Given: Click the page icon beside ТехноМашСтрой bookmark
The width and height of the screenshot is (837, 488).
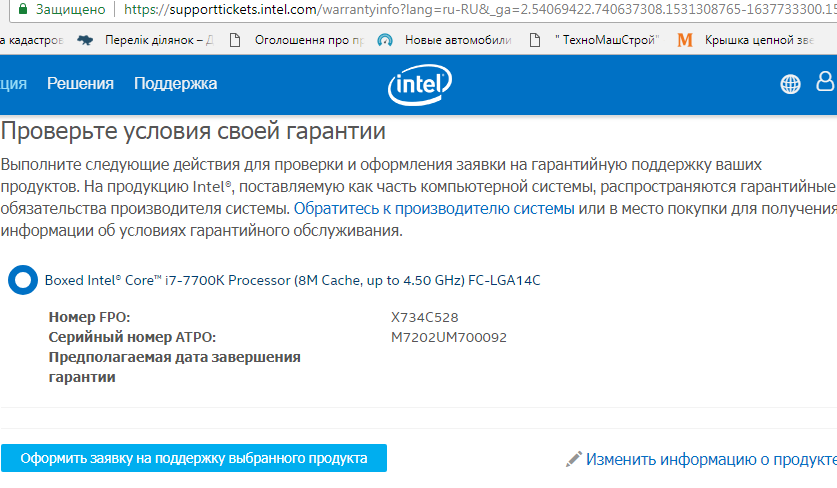Looking at the screenshot, I should (535, 40).
